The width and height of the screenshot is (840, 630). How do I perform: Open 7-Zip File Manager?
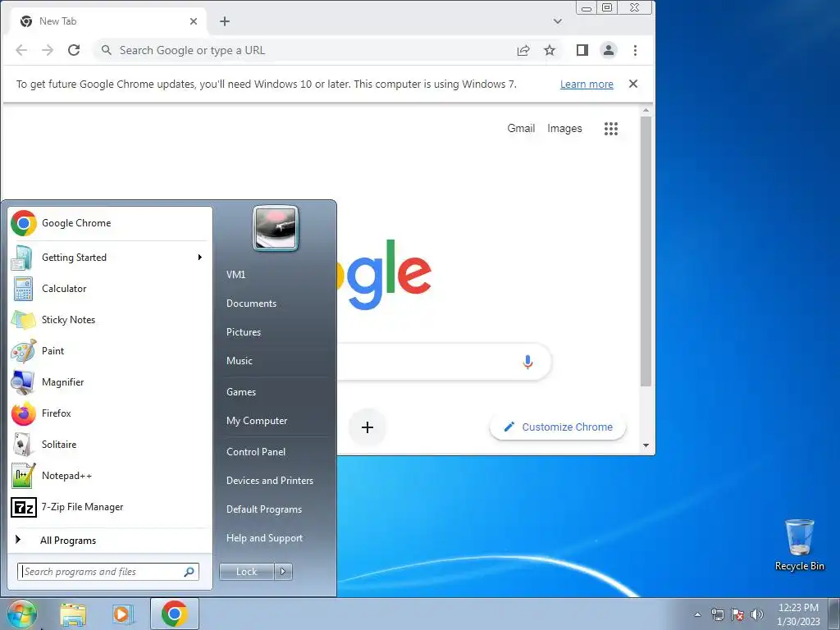[109, 507]
